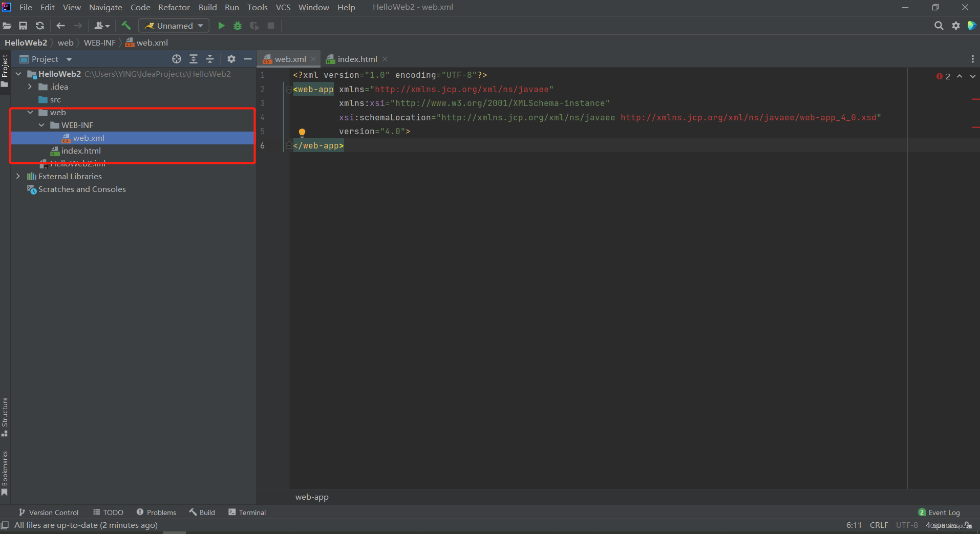Open the Version Control tool window
Viewport: 980px width, 534px height.
49,512
